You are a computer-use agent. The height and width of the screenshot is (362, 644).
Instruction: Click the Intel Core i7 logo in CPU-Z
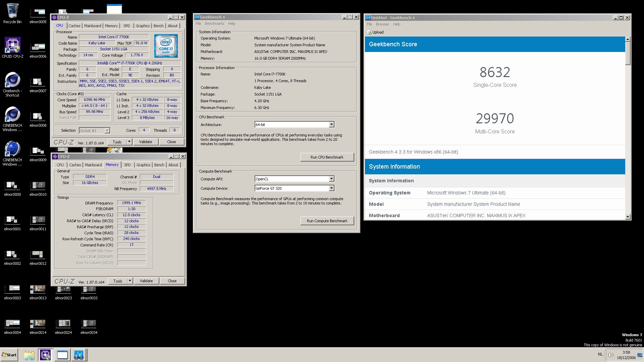coord(166,46)
